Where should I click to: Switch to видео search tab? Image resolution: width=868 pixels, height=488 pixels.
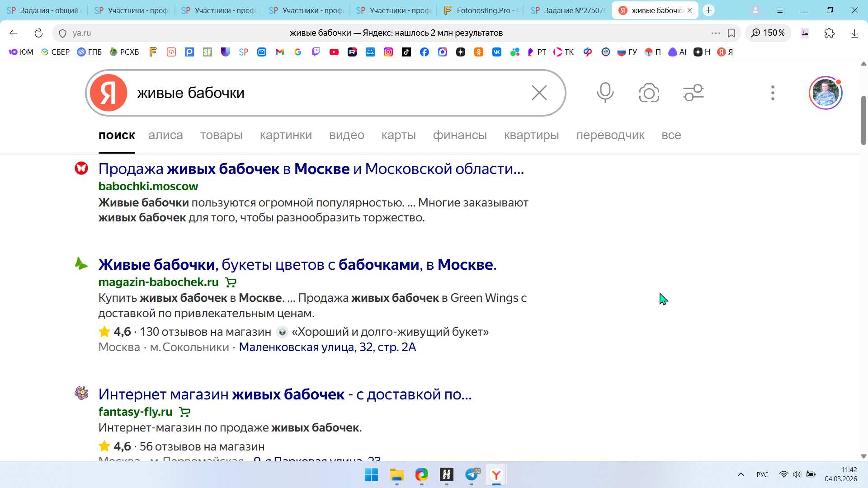coord(346,135)
